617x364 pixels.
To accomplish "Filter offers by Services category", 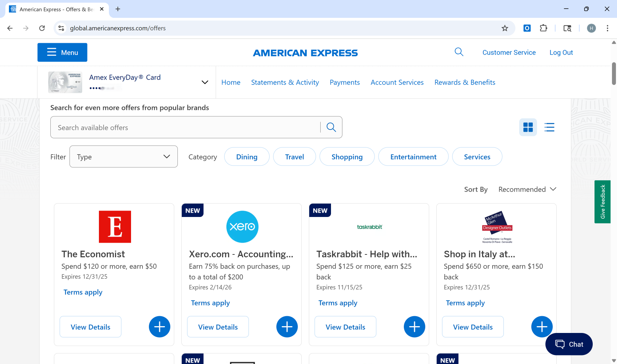I will click(x=477, y=157).
